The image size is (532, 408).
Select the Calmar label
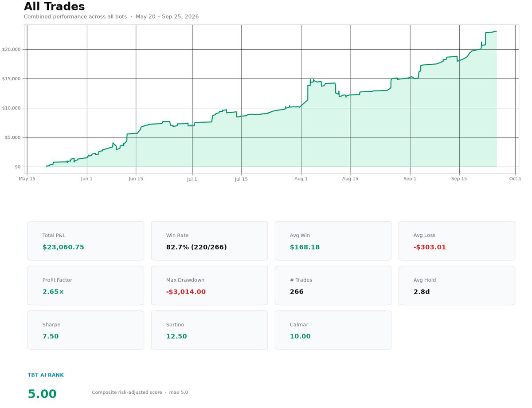(299, 325)
